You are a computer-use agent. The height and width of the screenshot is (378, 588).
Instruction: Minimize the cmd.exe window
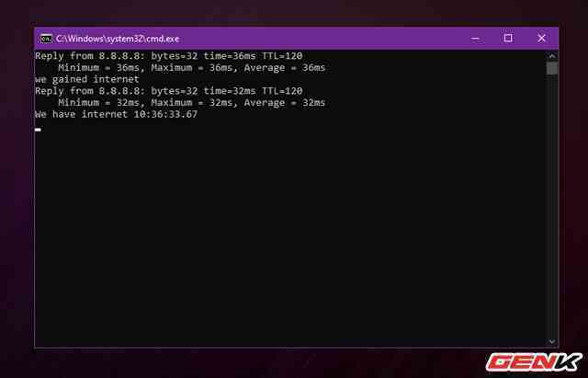coord(475,39)
